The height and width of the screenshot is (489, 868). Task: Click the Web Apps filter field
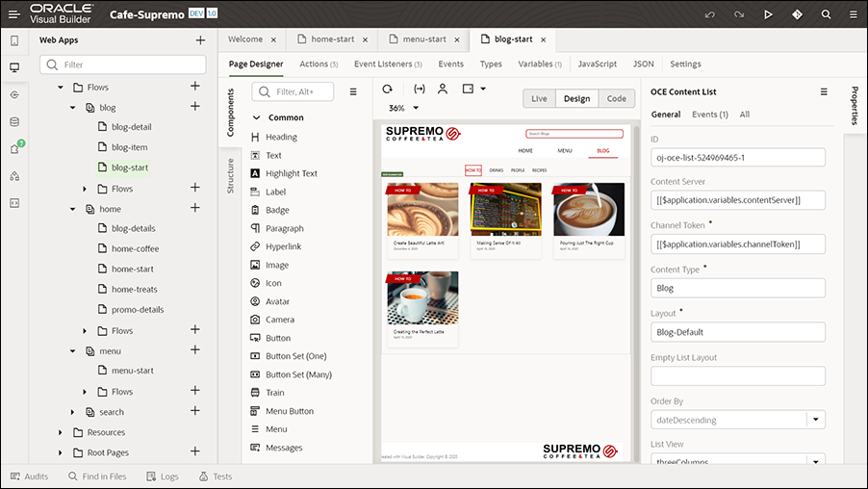coord(123,64)
